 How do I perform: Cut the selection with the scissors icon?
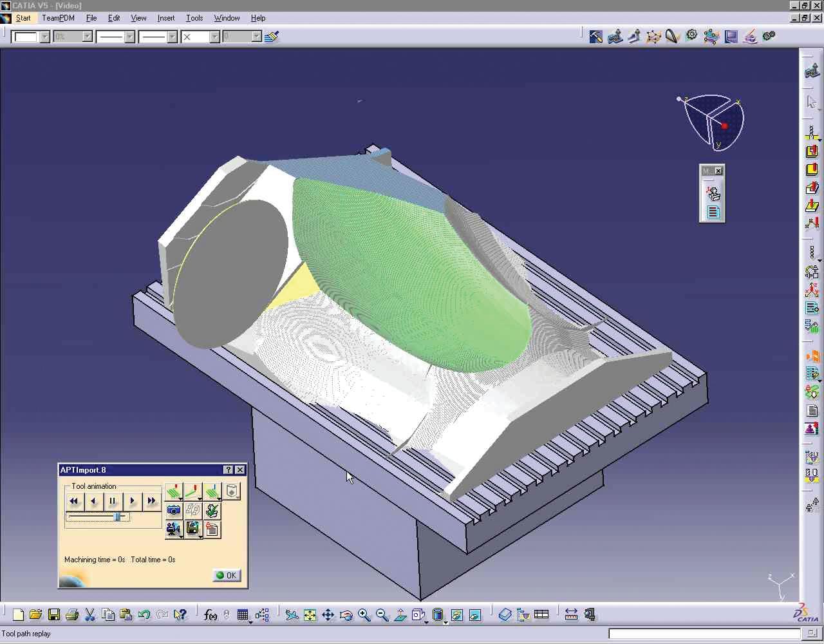coord(90,615)
